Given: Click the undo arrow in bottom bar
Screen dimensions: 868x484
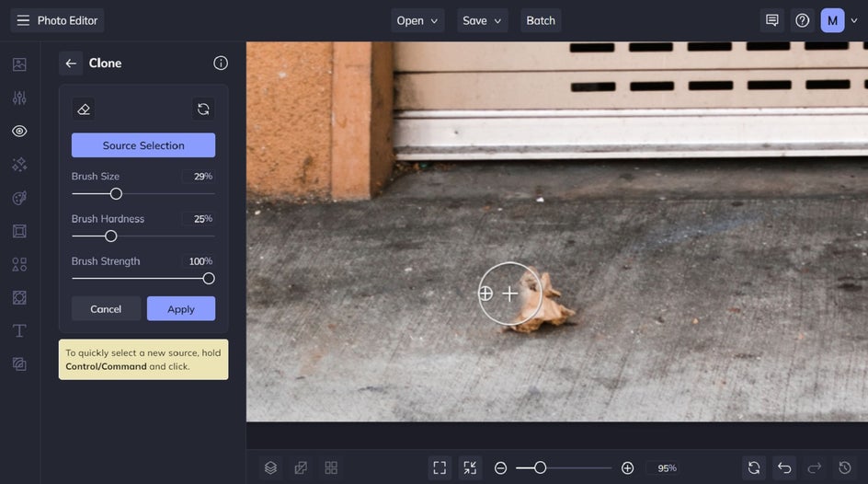Looking at the screenshot, I should pyautogui.click(x=784, y=468).
